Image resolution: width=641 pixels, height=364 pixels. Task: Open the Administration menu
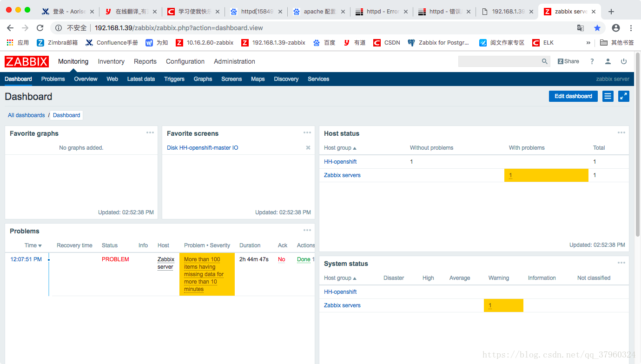(234, 61)
